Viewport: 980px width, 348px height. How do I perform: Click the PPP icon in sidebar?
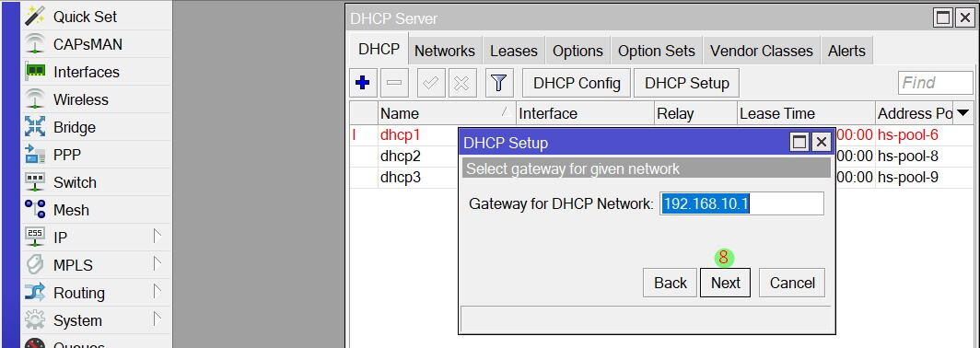(35, 155)
